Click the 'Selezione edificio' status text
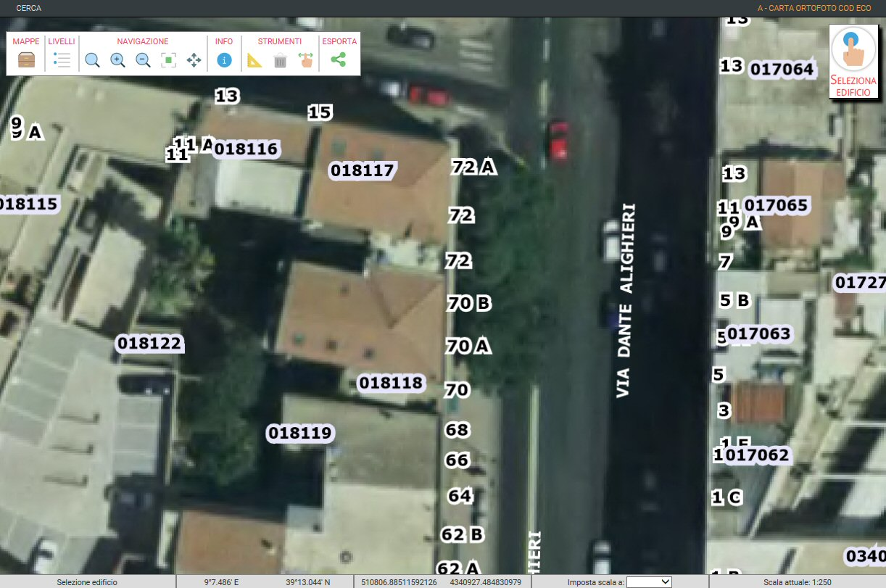 point(87,582)
